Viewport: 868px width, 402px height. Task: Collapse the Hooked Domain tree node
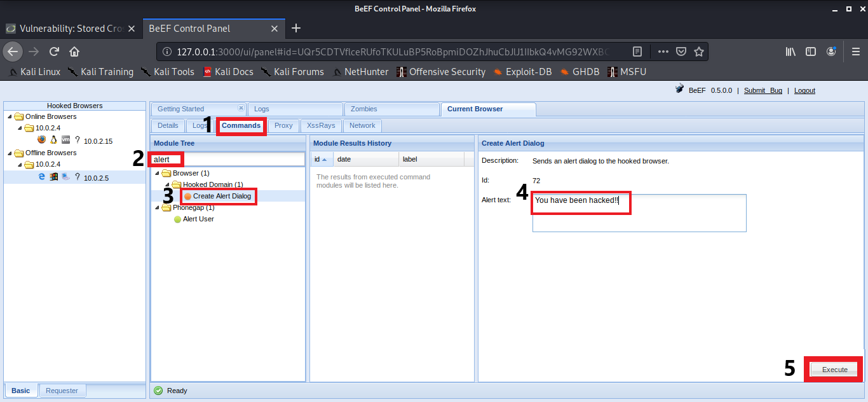click(166, 184)
